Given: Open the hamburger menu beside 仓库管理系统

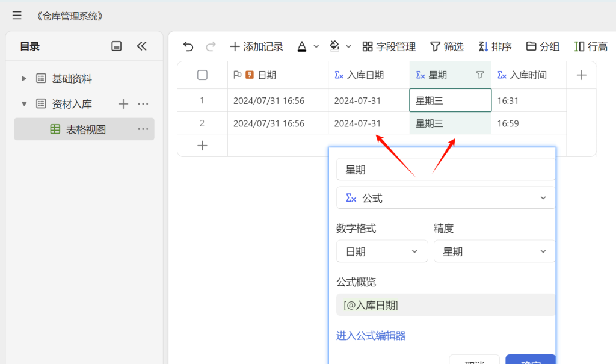Looking at the screenshot, I should 17,16.
